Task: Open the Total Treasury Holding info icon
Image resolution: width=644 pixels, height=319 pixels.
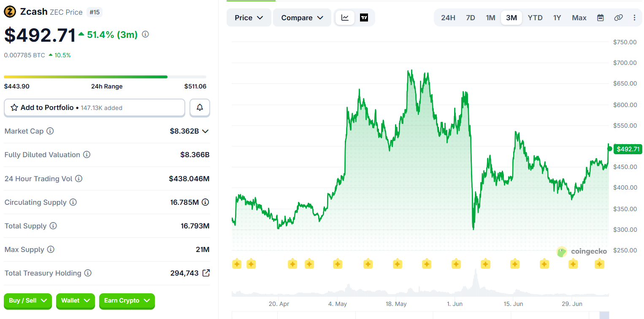Action: pyautogui.click(x=88, y=273)
